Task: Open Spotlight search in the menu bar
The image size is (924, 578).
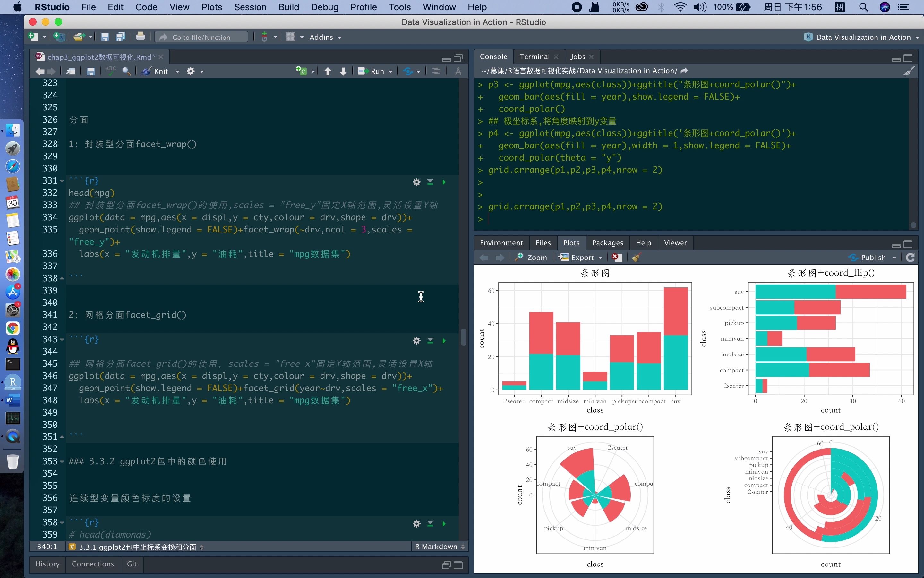Action: [863, 7]
